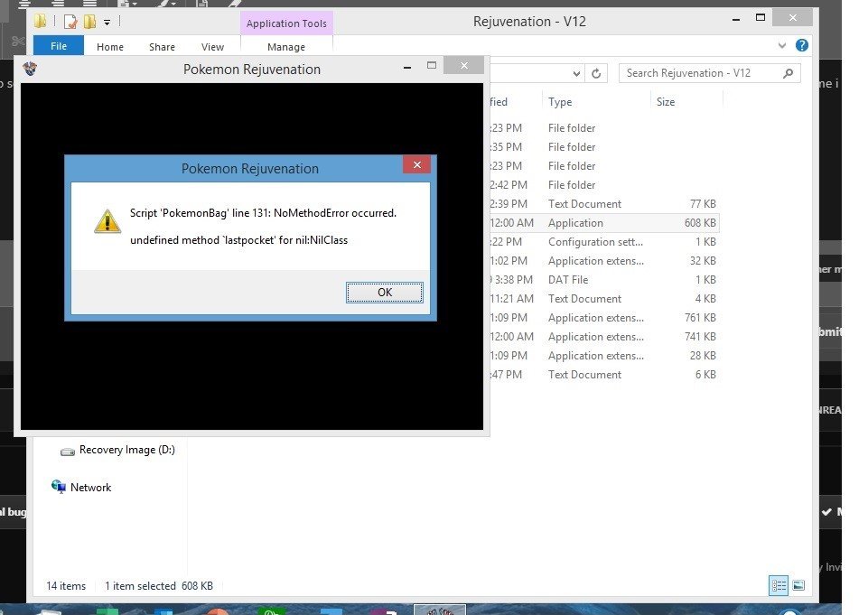This screenshot has width=868, height=615.
Task: Click the yellow warning icon in the error dialog
Action: 107,221
